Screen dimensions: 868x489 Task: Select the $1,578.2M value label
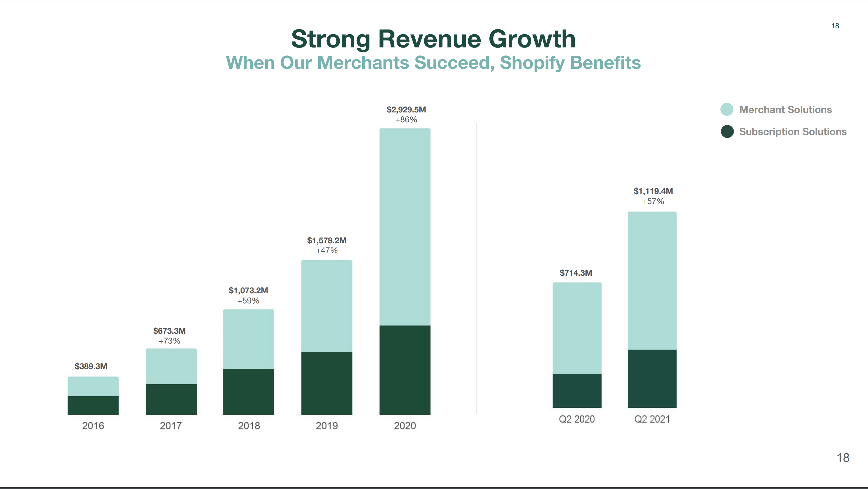[x=327, y=241]
